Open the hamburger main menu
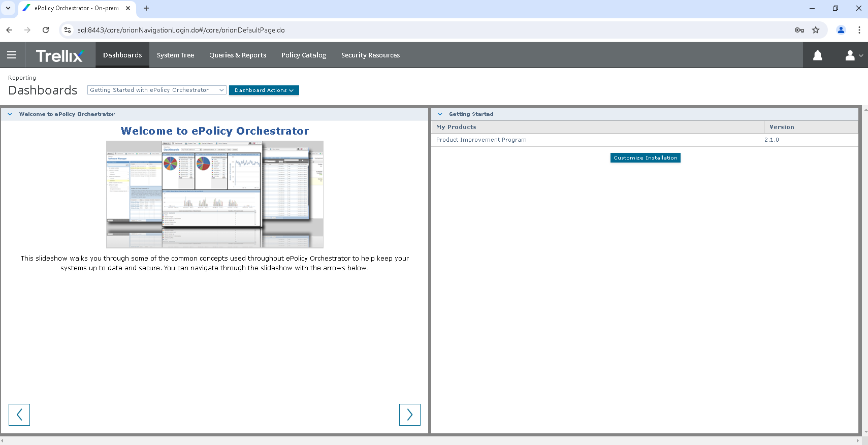 tap(12, 55)
